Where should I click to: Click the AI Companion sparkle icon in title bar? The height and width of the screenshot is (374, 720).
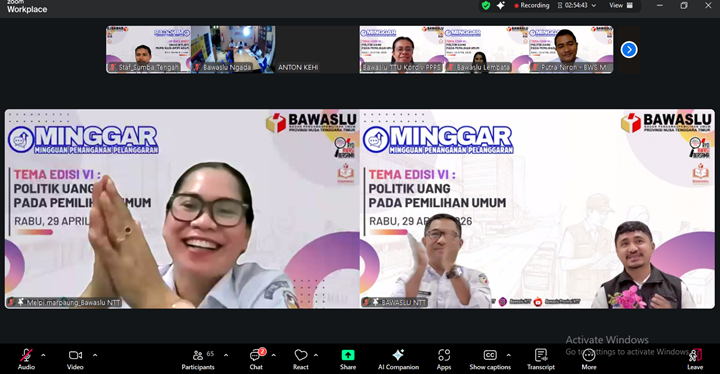(501, 6)
